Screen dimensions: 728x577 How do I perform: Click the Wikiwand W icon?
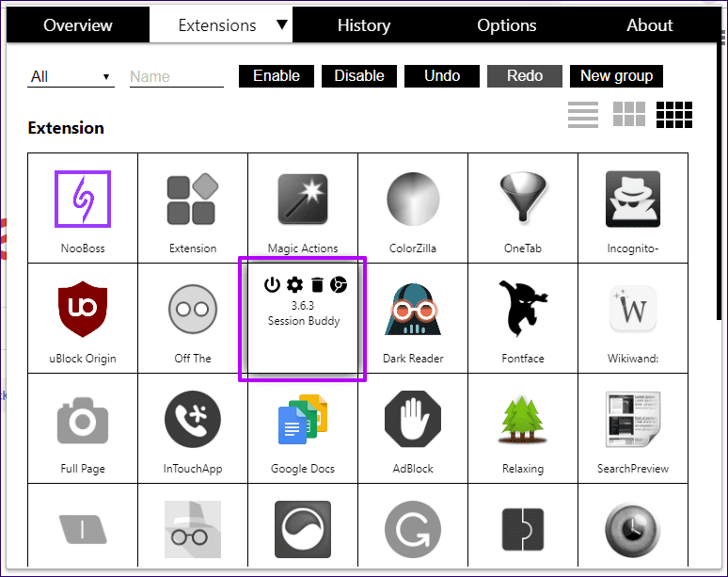click(x=633, y=309)
